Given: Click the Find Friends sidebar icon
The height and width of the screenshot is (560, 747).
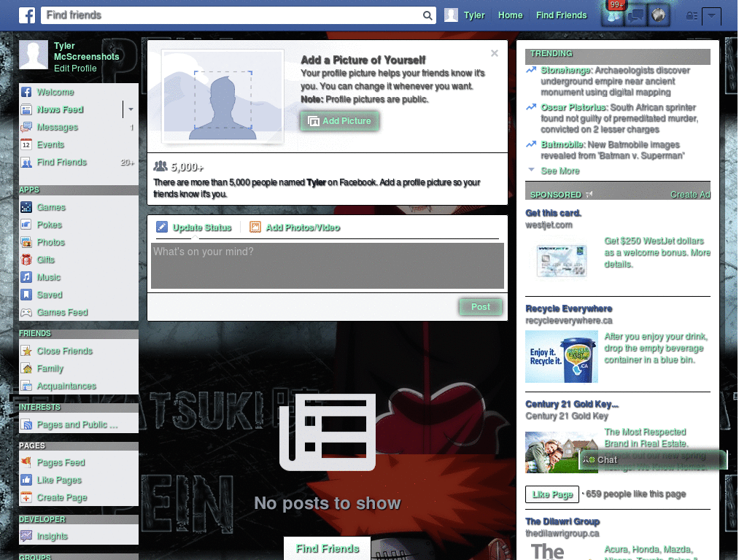Looking at the screenshot, I should pos(26,163).
